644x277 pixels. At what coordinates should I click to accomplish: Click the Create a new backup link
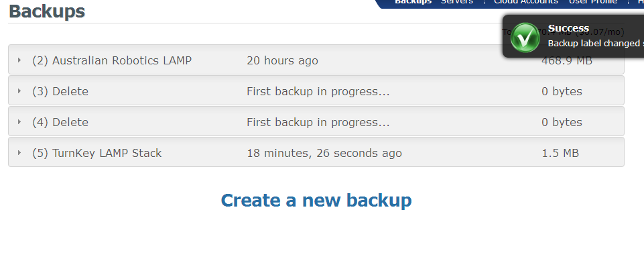click(x=316, y=200)
